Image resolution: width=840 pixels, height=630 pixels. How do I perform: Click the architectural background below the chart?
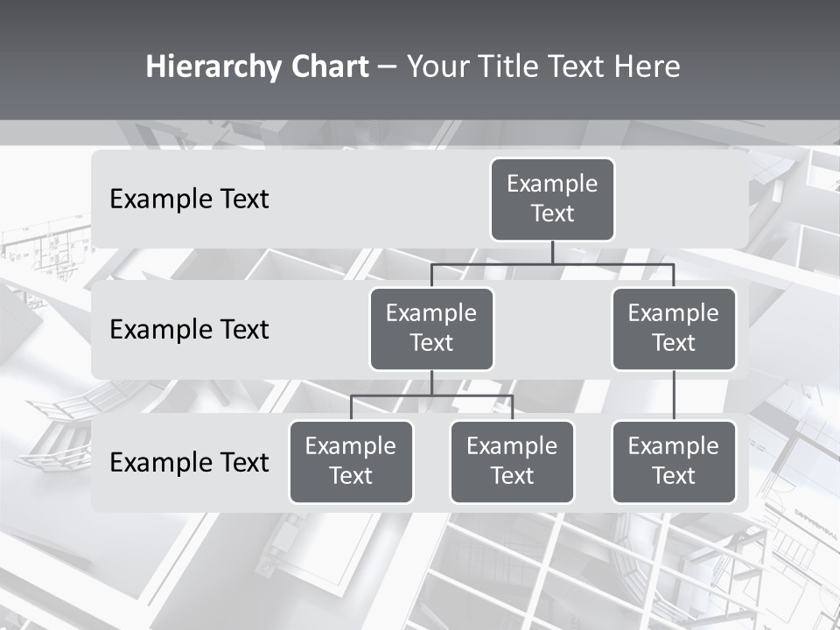click(420, 569)
